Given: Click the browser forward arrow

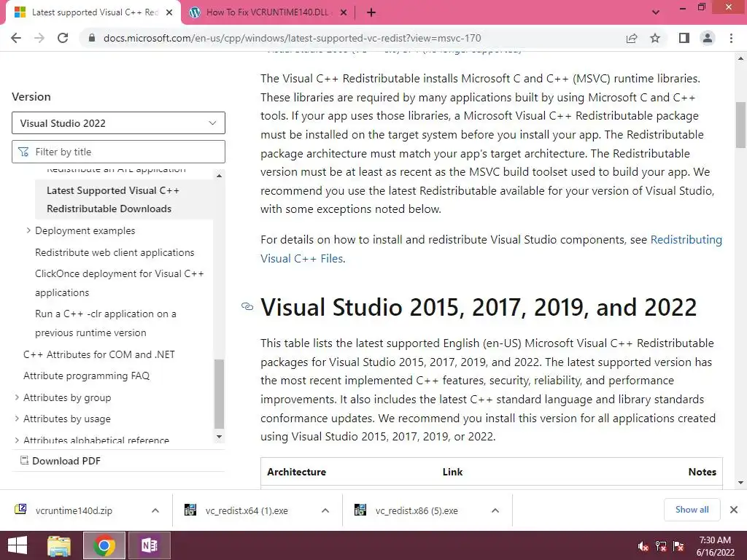Looking at the screenshot, I should (39, 38).
